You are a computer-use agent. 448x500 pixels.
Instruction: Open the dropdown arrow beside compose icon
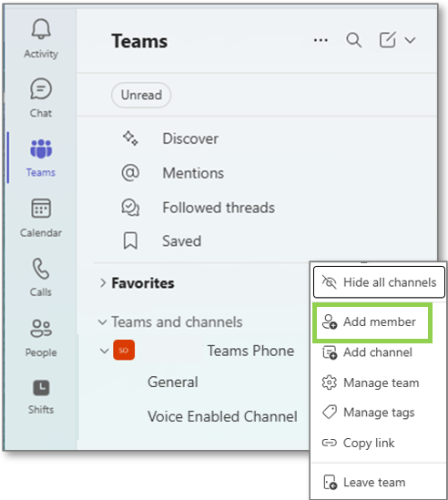pyautogui.click(x=410, y=40)
